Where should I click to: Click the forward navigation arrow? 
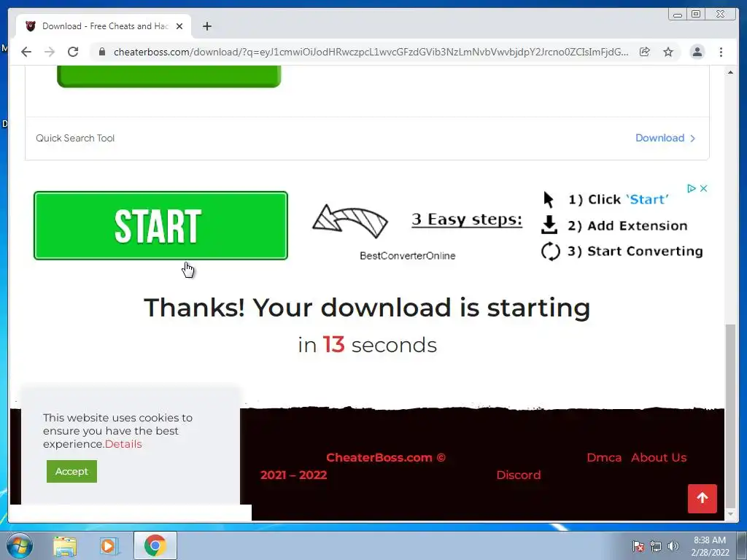50,52
